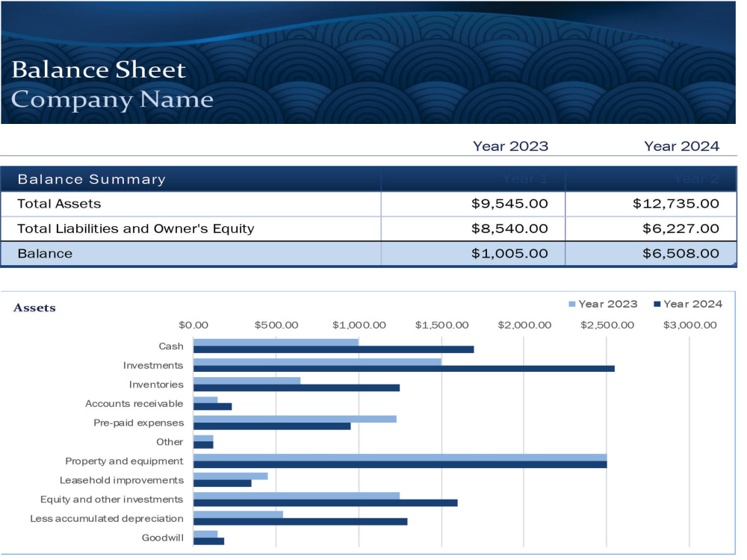Select Equity and other investments 2024 bar
This screenshot has height=560, width=747.
click(326, 503)
